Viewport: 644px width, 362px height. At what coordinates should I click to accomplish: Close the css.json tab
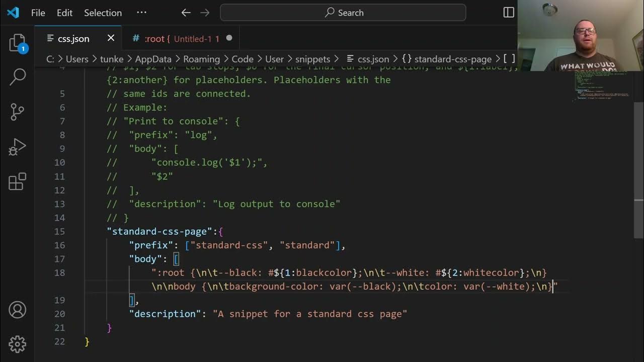pyautogui.click(x=111, y=38)
